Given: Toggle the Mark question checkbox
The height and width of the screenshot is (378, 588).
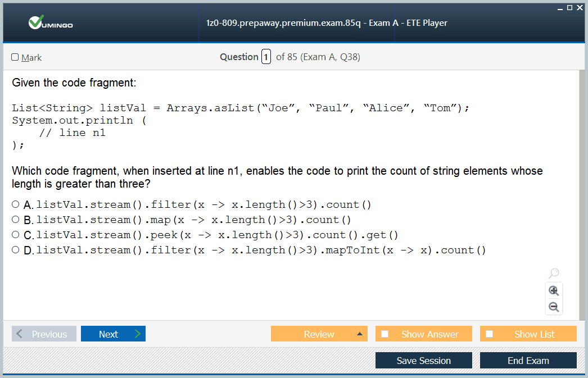Looking at the screenshot, I should coord(15,57).
